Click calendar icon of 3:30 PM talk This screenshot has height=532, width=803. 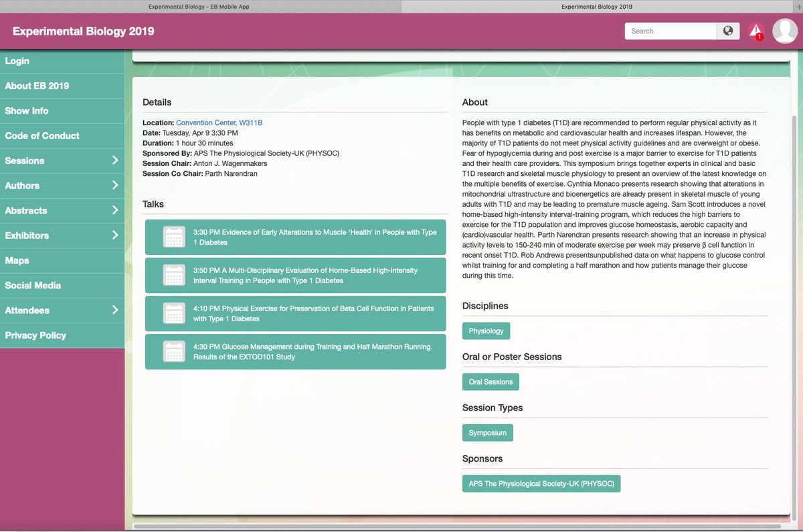pos(174,237)
